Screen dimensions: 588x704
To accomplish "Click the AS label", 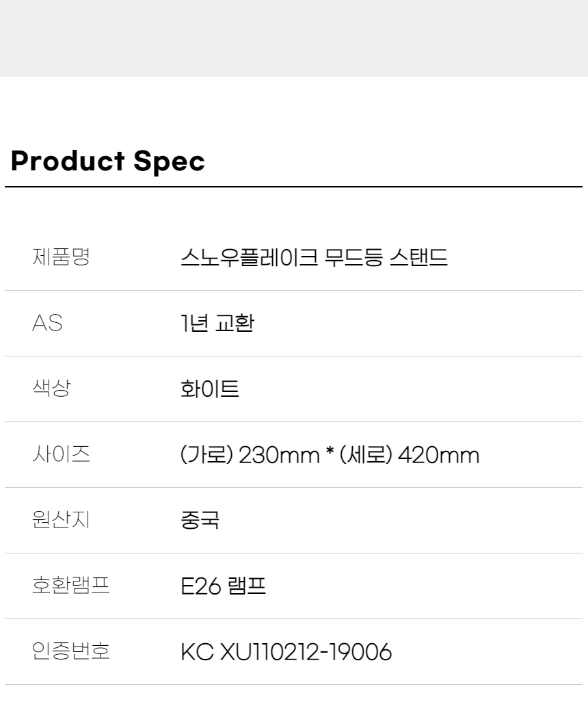I will [46, 324].
